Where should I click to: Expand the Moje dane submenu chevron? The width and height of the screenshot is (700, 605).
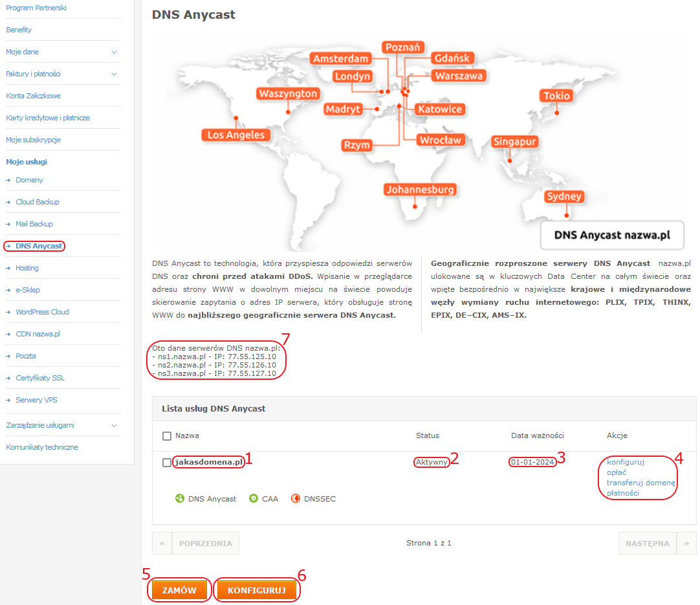tap(115, 52)
